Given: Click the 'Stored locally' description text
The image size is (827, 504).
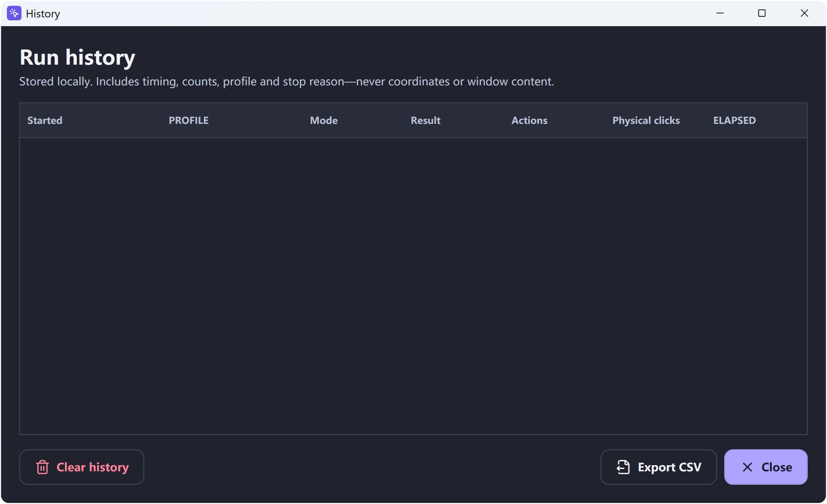Looking at the screenshot, I should coord(286,82).
